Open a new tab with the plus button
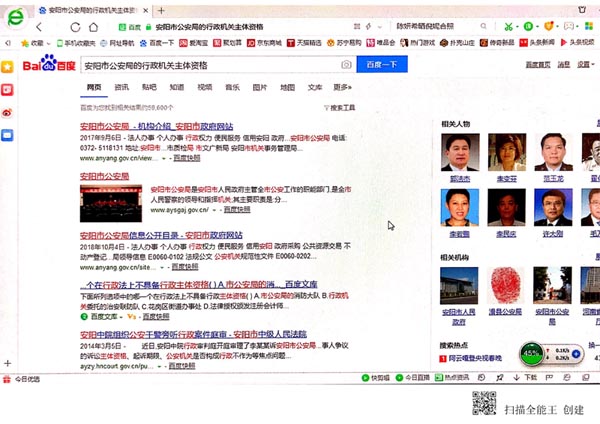The width and height of the screenshot is (600, 424). pos(161,10)
